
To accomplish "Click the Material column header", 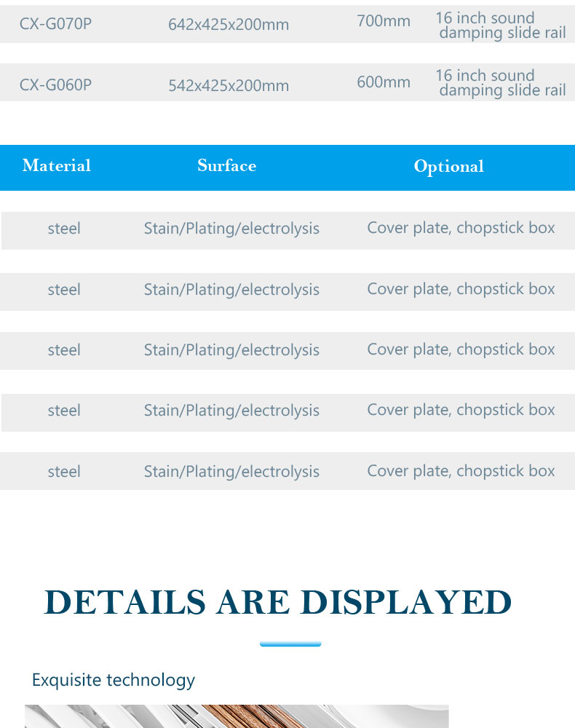I will [57, 166].
